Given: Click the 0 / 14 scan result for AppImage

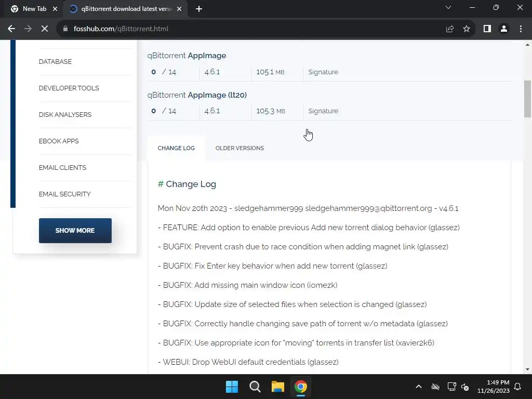Looking at the screenshot, I should [x=164, y=72].
